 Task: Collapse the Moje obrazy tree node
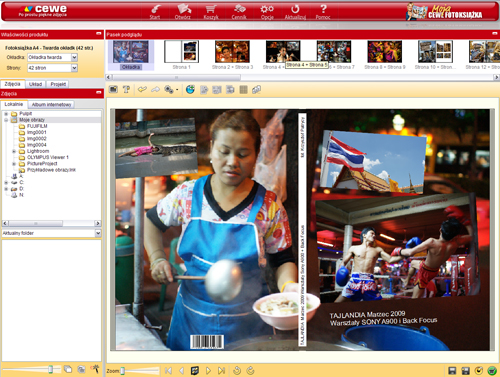[6, 120]
